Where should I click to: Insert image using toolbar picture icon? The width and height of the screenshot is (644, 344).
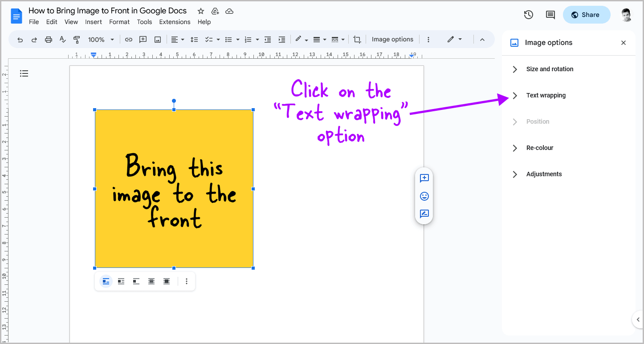pyautogui.click(x=157, y=40)
